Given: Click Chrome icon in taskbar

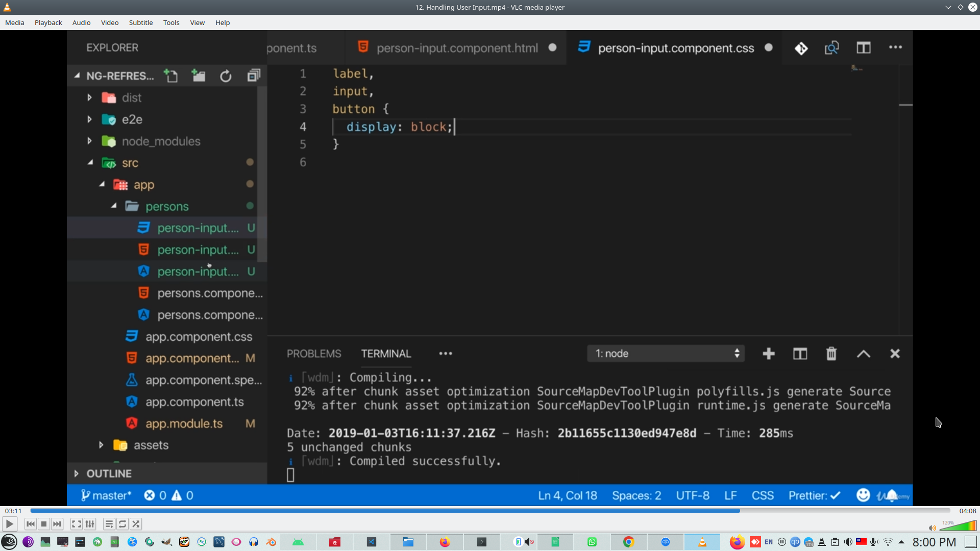Looking at the screenshot, I should 629,542.
